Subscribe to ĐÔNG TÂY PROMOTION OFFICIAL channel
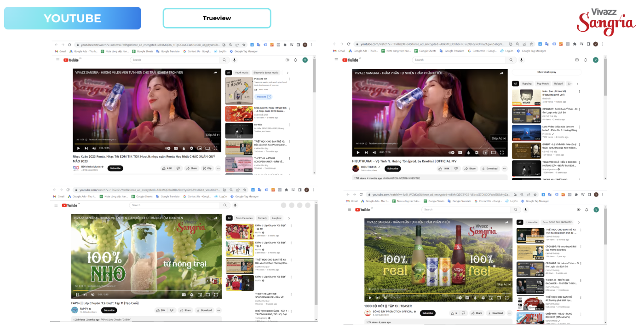This screenshot has width=644, height=335. click(428, 313)
